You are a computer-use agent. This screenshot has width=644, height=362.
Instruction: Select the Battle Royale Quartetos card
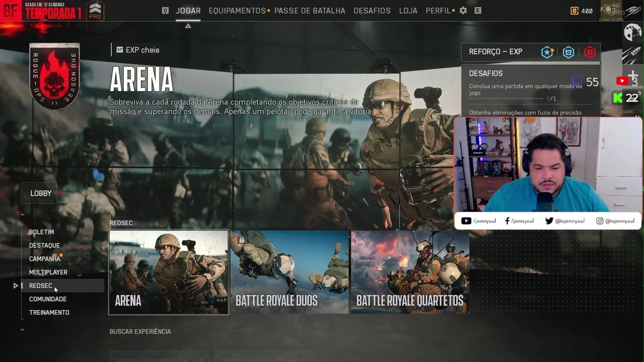click(410, 272)
